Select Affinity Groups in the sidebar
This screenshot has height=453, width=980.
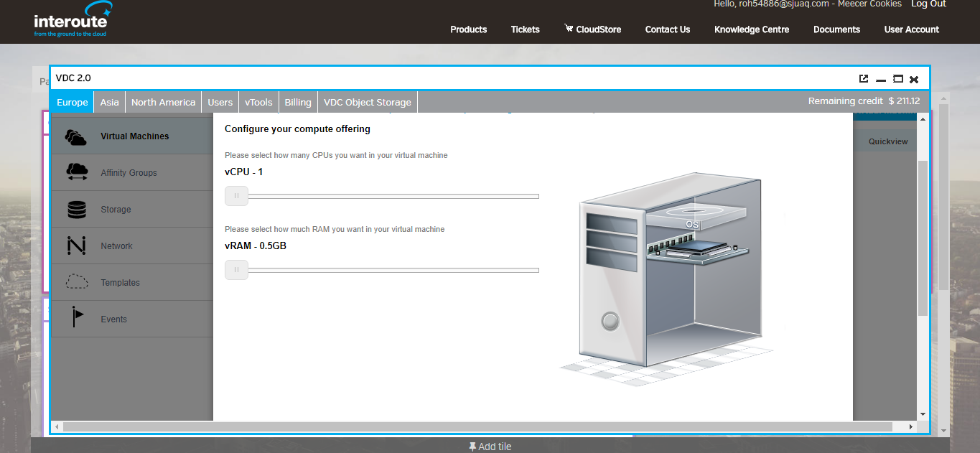pos(132,172)
